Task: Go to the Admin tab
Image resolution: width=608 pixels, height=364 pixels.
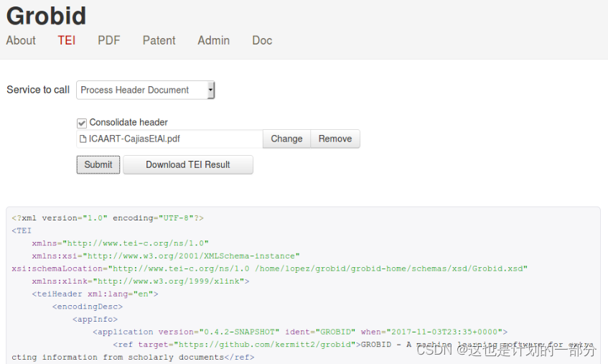Action: pyautogui.click(x=214, y=40)
